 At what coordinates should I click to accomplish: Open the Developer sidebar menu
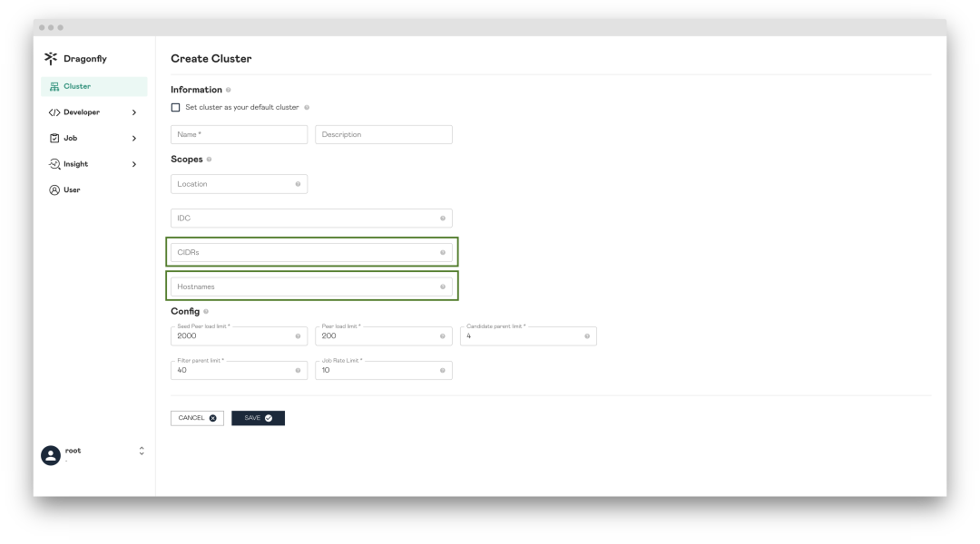[94, 112]
